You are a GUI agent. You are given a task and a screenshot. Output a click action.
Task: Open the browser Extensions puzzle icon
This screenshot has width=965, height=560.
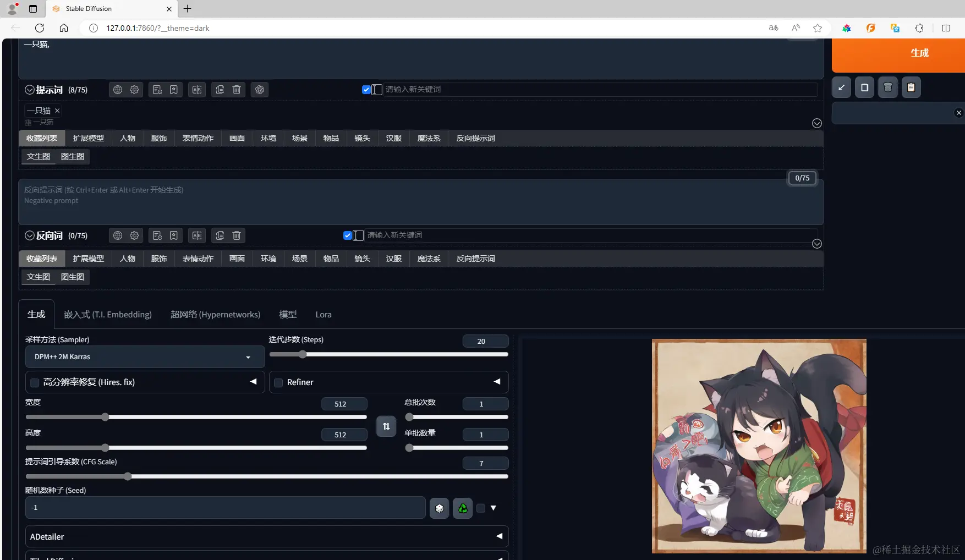click(919, 28)
